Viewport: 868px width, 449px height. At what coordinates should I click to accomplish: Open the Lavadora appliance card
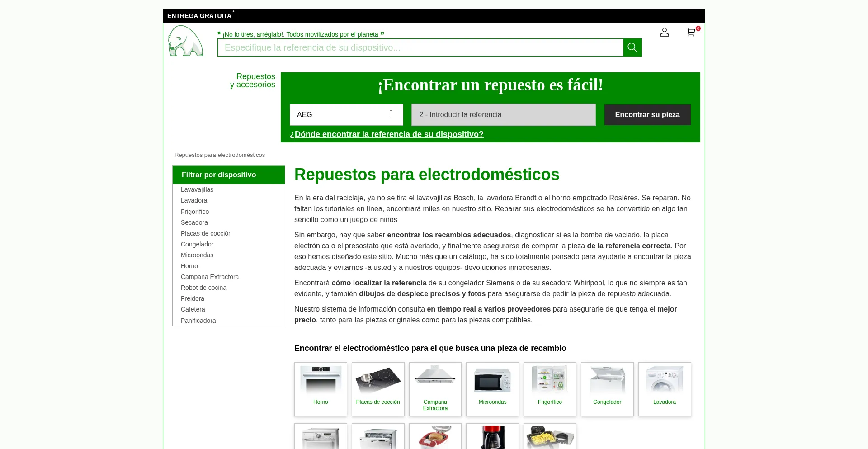(x=665, y=389)
